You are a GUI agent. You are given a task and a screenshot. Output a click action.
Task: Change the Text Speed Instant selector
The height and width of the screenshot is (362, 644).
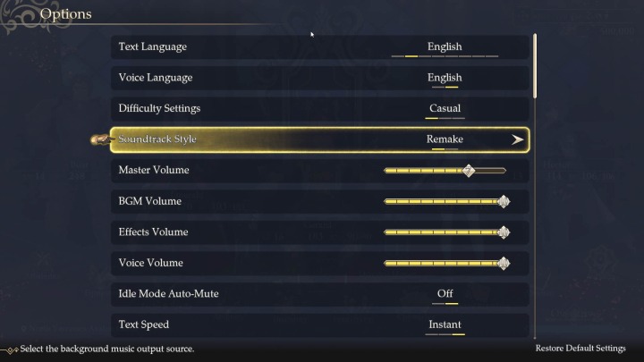point(445,324)
